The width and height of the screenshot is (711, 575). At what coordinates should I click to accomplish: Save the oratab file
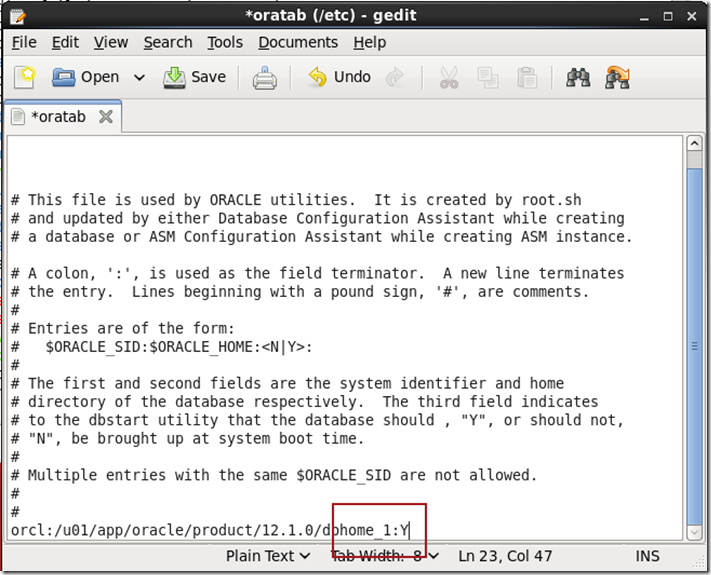click(195, 77)
